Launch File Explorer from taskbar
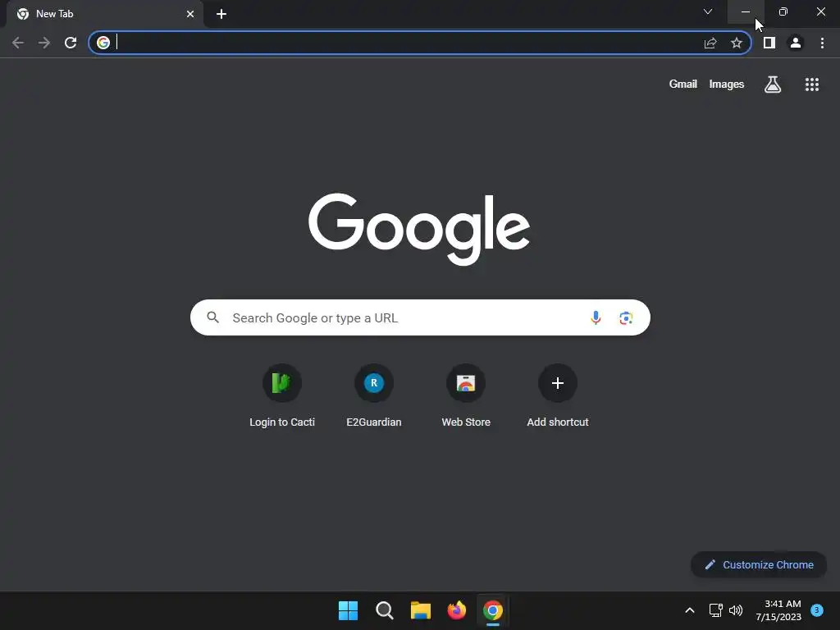 (x=421, y=610)
